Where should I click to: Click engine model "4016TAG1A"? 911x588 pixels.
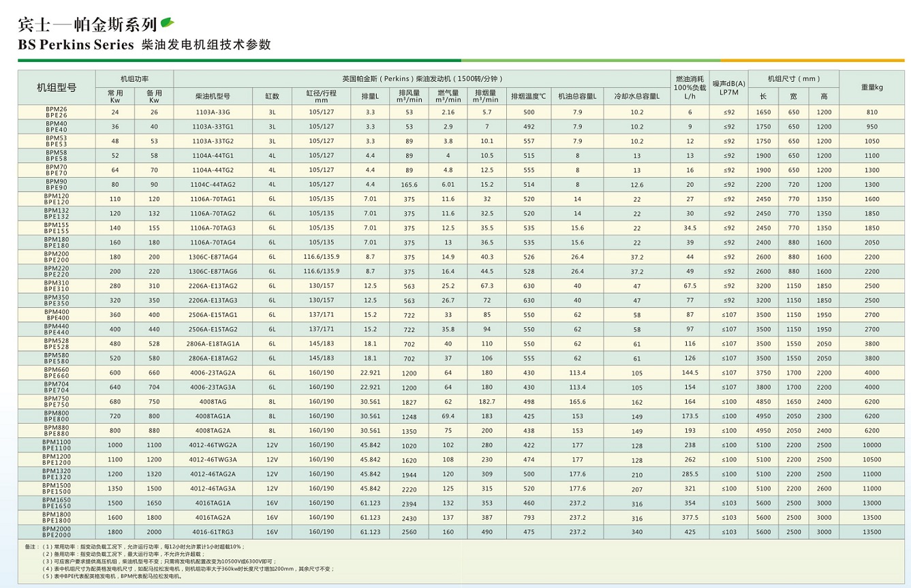[213, 503]
